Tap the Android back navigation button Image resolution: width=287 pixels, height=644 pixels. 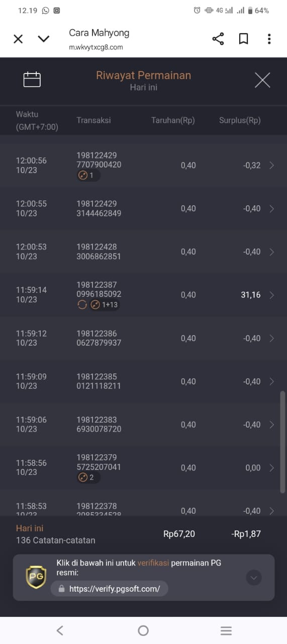pyautogui.click(x=60, y=630)
